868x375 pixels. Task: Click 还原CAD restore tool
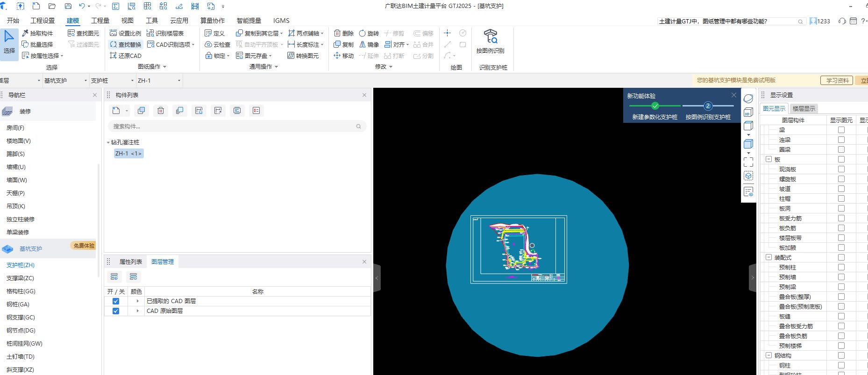tap(125, 56)
